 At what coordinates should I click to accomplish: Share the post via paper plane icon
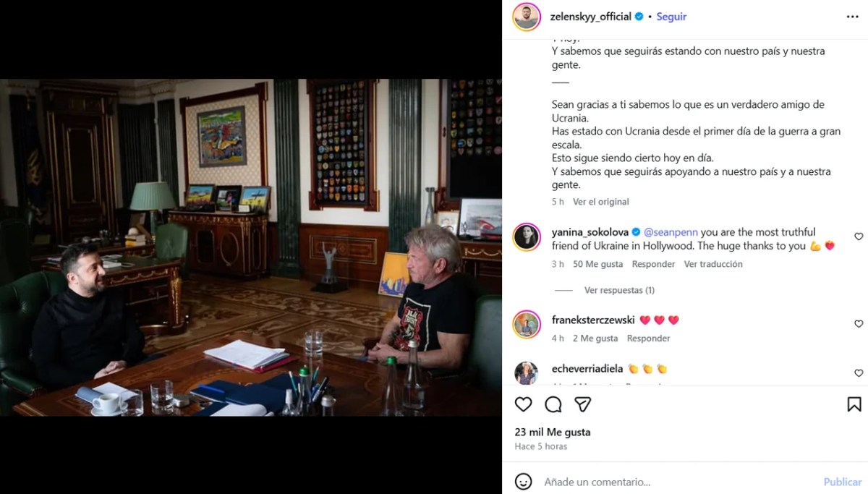tap(583, 404)
